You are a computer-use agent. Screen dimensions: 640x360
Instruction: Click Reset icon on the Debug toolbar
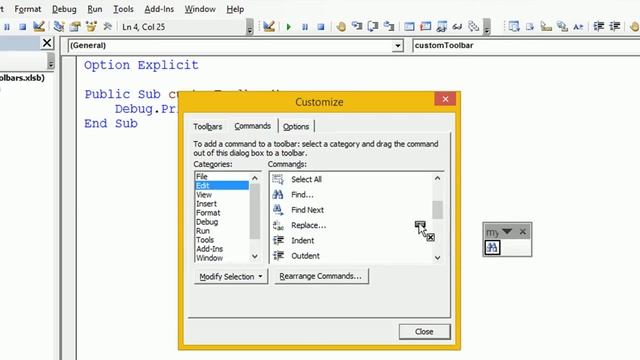point(321,27)
